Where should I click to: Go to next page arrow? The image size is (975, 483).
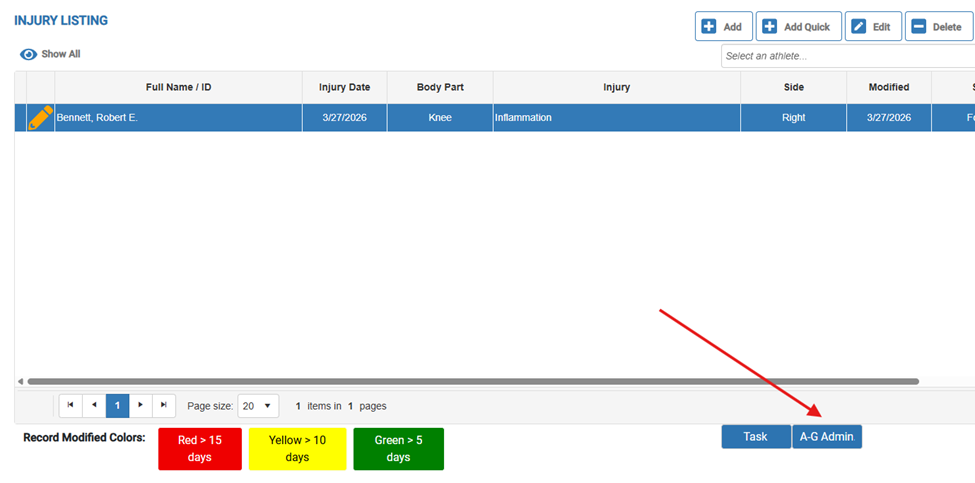coord(141,406)
